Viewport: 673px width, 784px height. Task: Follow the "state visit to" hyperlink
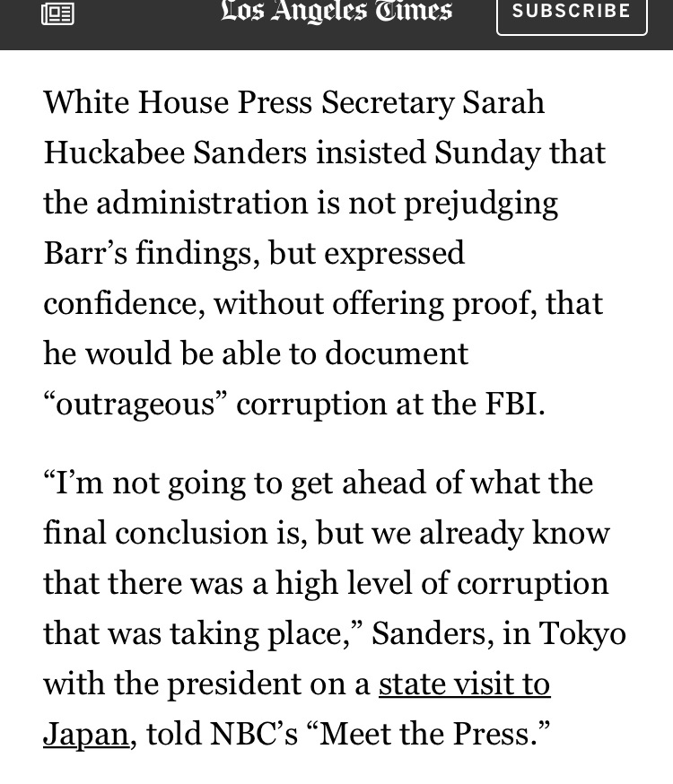(464, 684)
